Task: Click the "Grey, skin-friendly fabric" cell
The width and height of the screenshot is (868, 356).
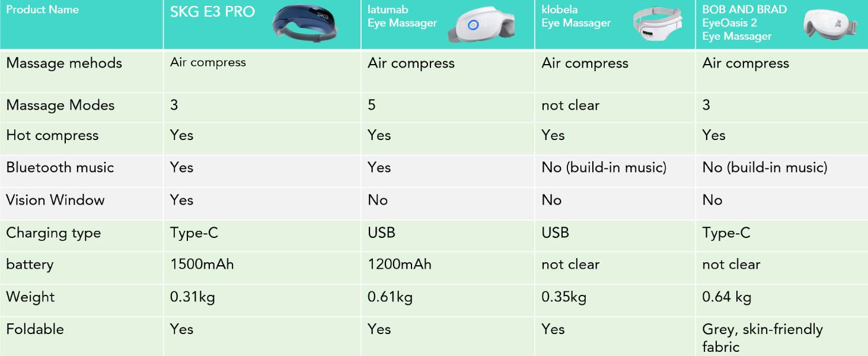Action: point(762,338)
